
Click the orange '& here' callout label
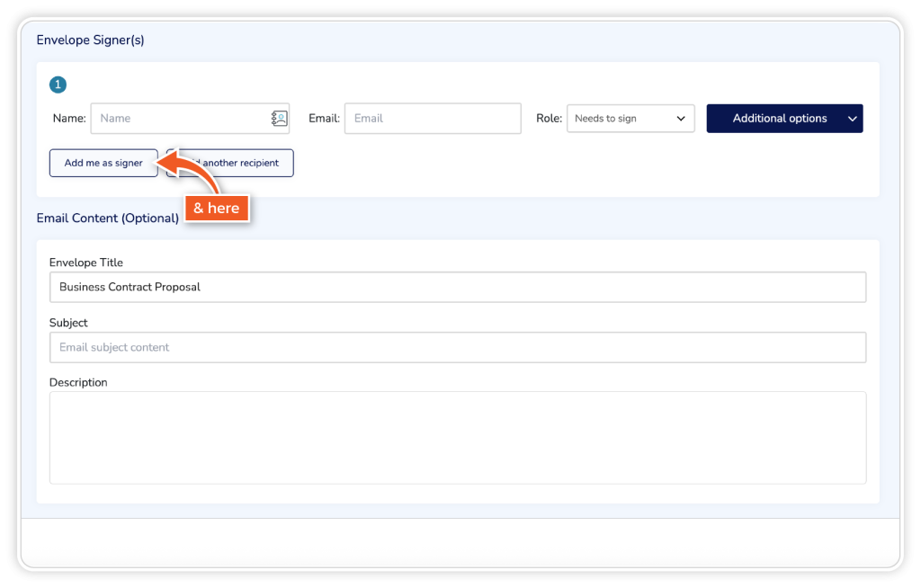[x=217, y=209]
